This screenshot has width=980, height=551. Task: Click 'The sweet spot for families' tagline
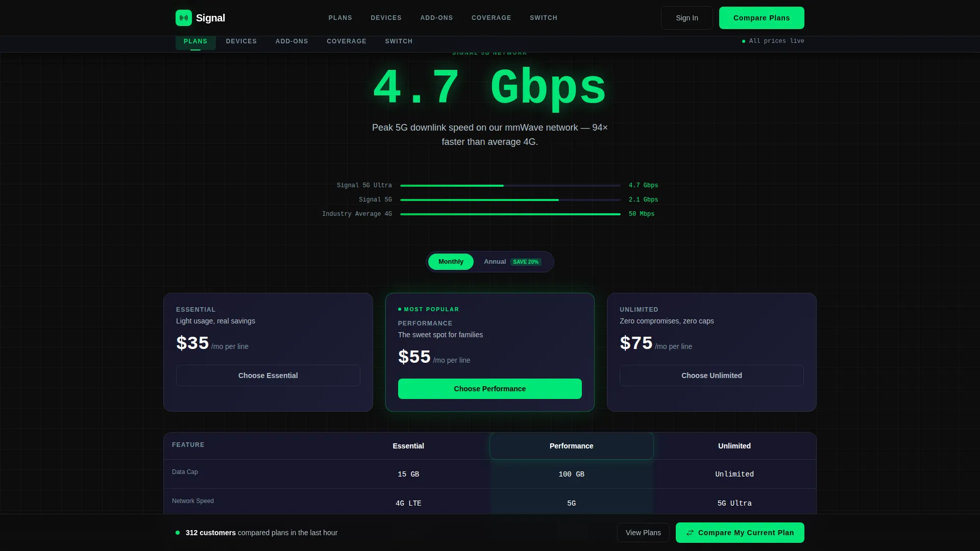pyautogui.click(x=440, y=335)
